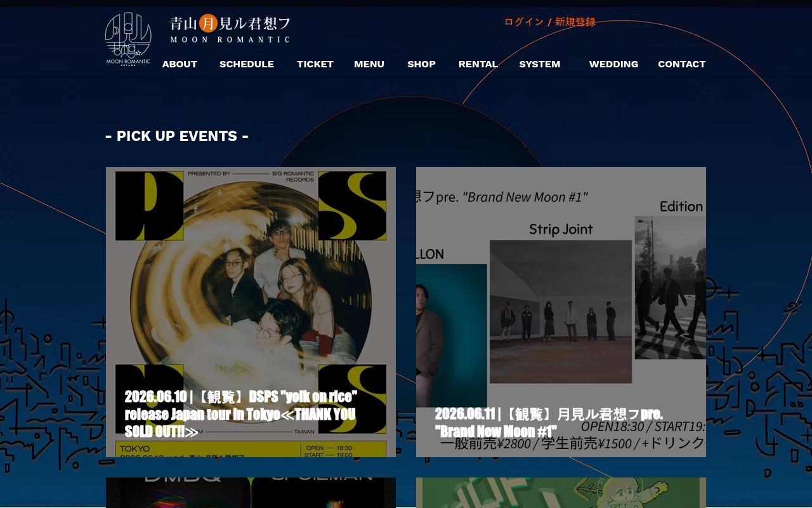Click the 2026.06.10 DSPS event title

[x=241, y=414]
